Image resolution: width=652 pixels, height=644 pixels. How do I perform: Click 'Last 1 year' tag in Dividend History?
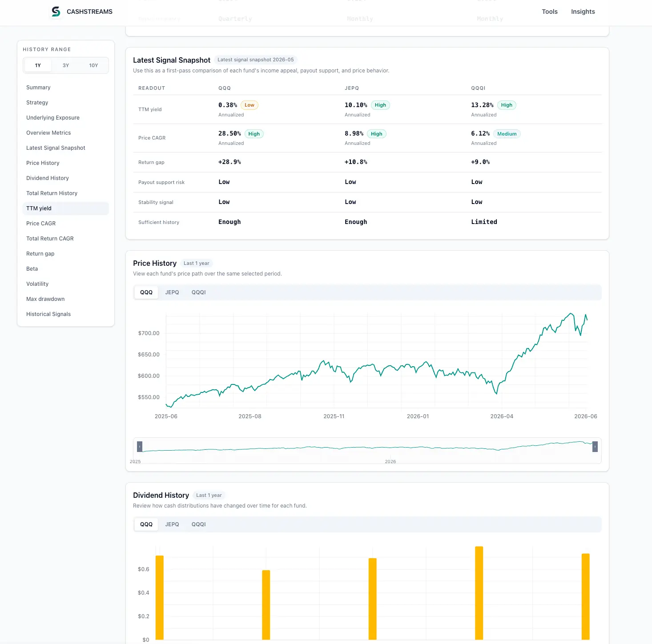tap(209, 495)
